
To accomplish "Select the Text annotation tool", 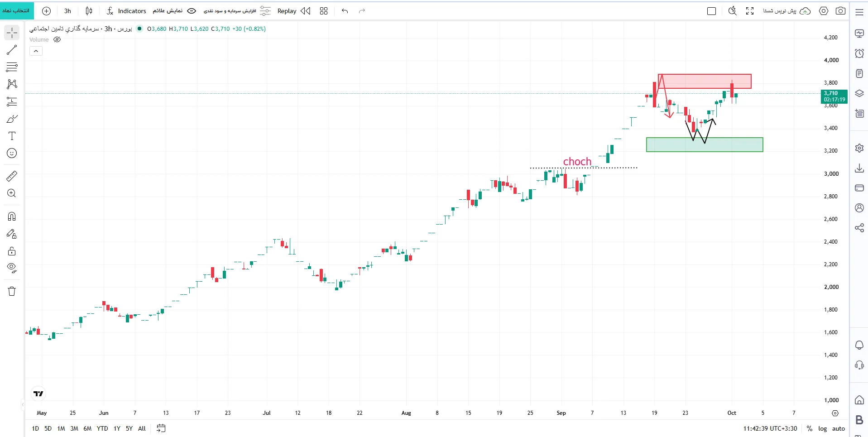I will (x=12, y=136).
